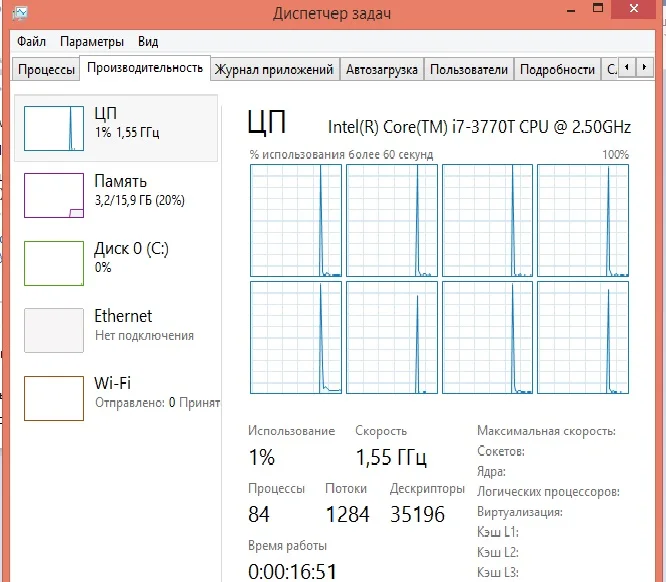Click the Виртуализация: label
666x582 pixels.
(520, 512)
